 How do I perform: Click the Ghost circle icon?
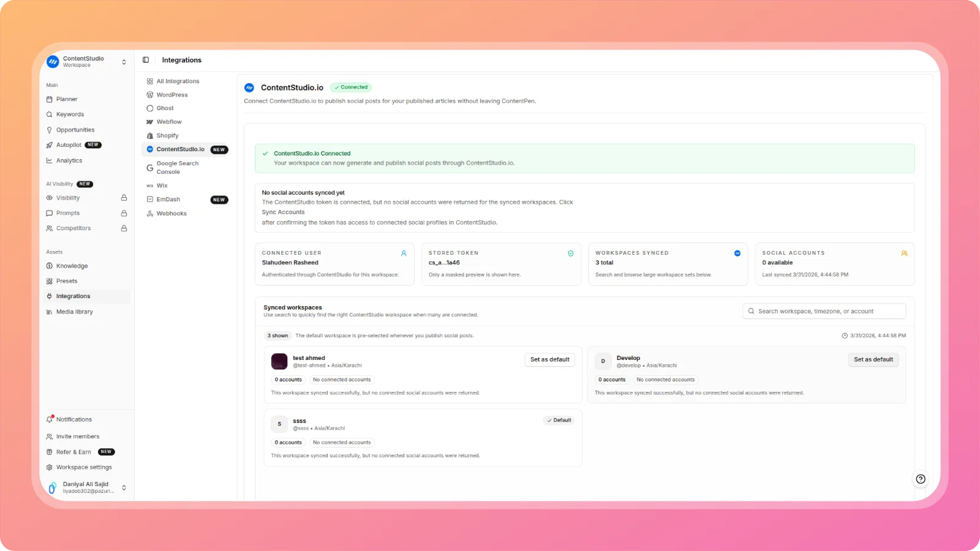coord(150,108)
